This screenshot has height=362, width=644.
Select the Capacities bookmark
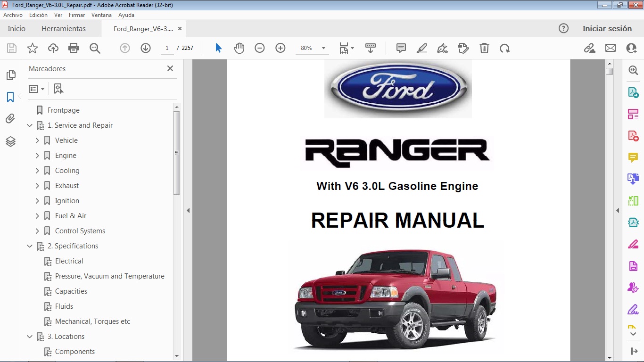point(72,291)
